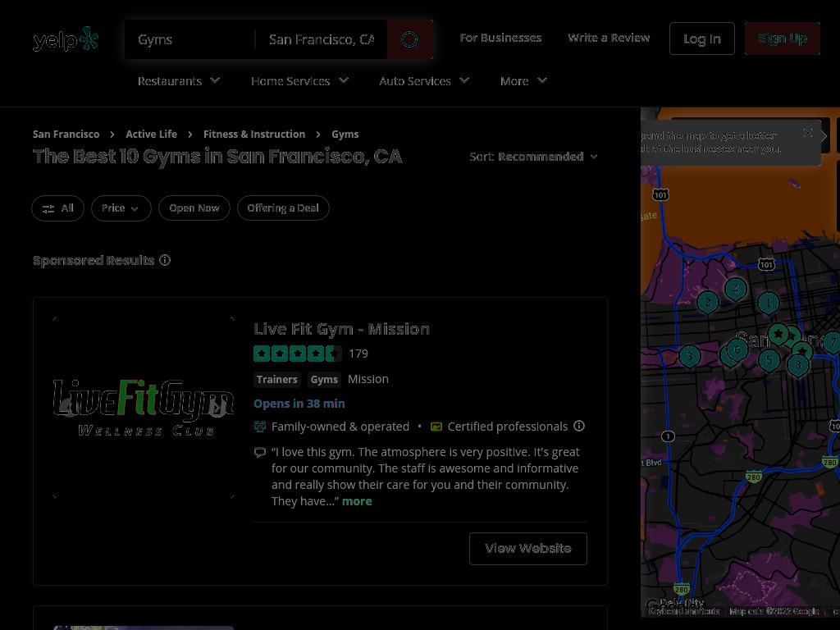
Task: Click the San Francisco, CA location field
Action: [322, 39]
